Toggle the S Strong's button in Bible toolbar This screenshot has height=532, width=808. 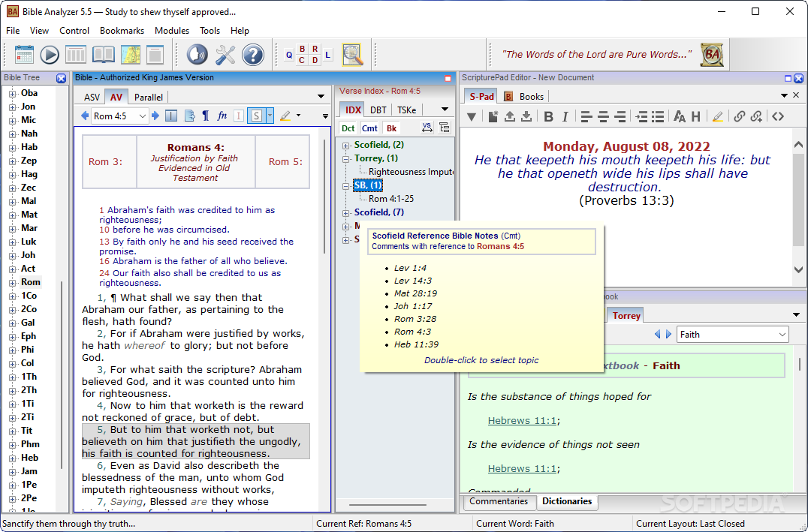pyautogui.click(x=256, y=116)
